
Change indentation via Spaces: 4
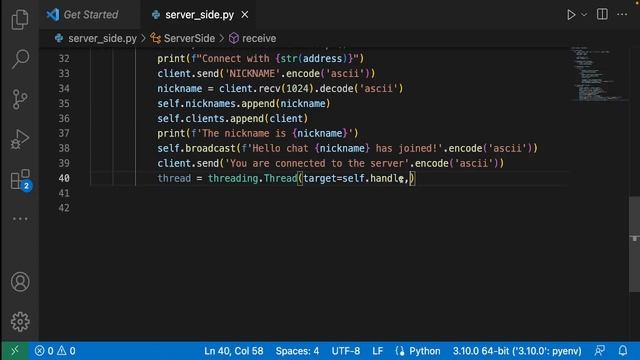297,351
